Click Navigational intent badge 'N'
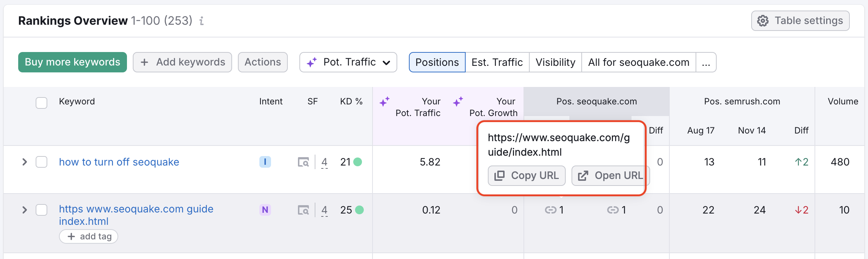Viewport: 868px width, 259px height. [x=265, y=210]
